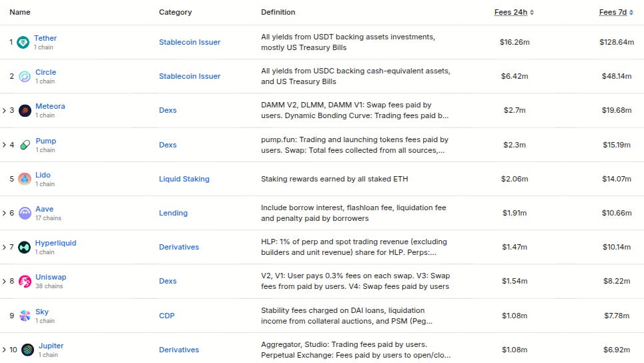Expand the Jupiter row
The image size is (644, 363).
coord(4,350)
